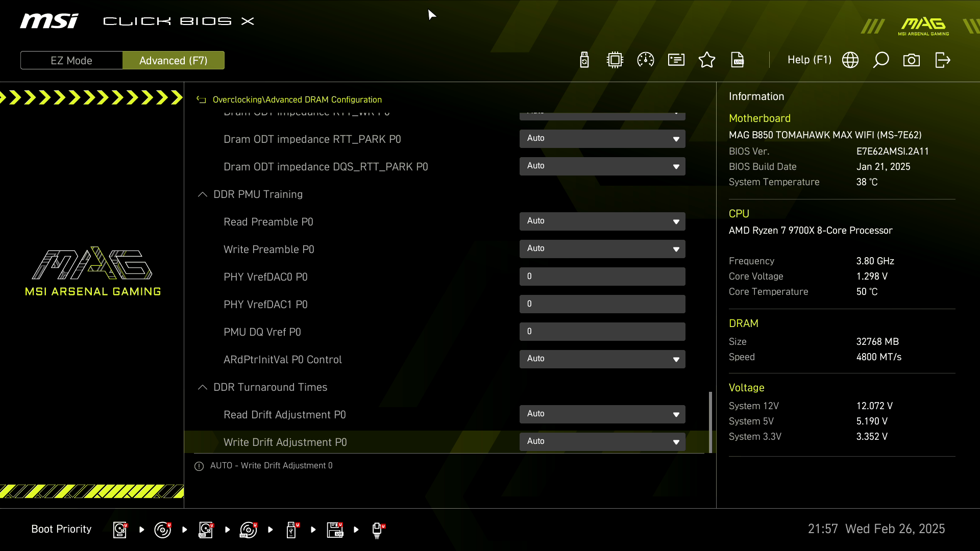Select the USB hard disk boot icon
This screenshot has height=551, width=980.
[206, 530]
